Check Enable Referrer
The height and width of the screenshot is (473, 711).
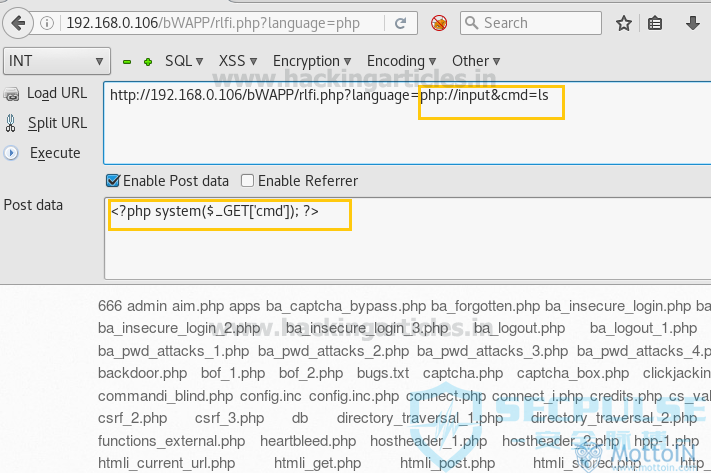(x=247, y=181)
